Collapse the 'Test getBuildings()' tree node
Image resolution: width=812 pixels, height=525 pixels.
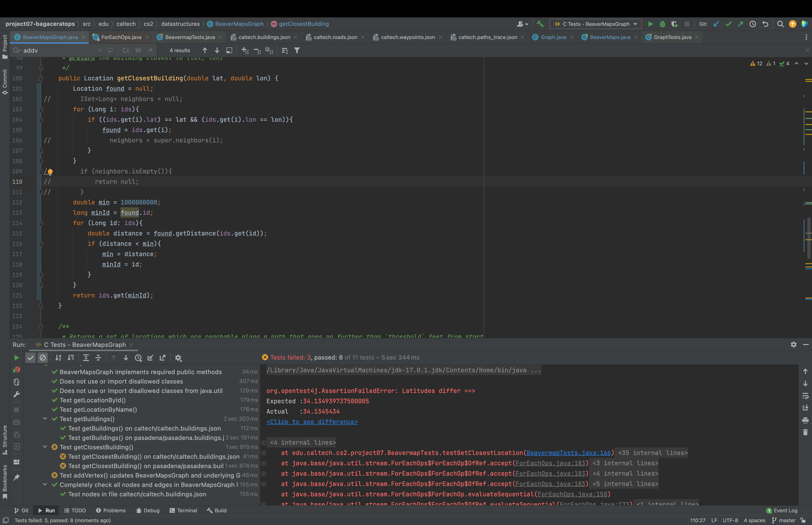tap(45, 419)
